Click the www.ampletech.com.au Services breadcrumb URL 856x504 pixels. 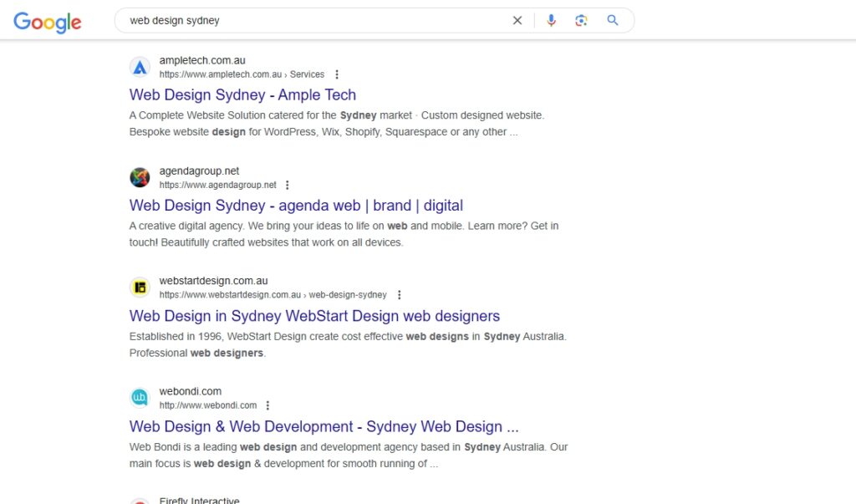pos(242,74)
